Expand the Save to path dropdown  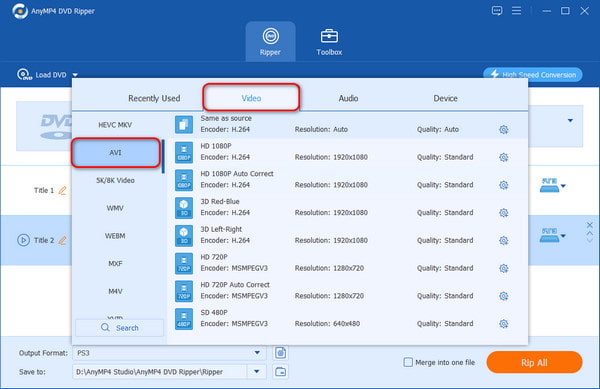257,371
